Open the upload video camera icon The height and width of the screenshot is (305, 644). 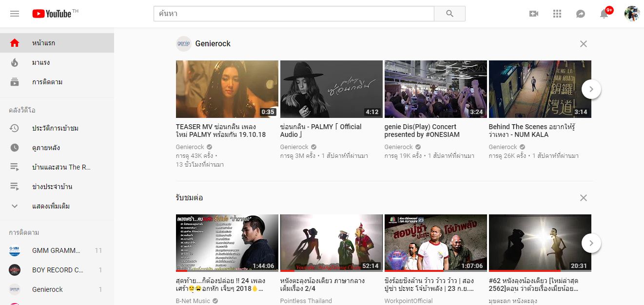[534, 14]
